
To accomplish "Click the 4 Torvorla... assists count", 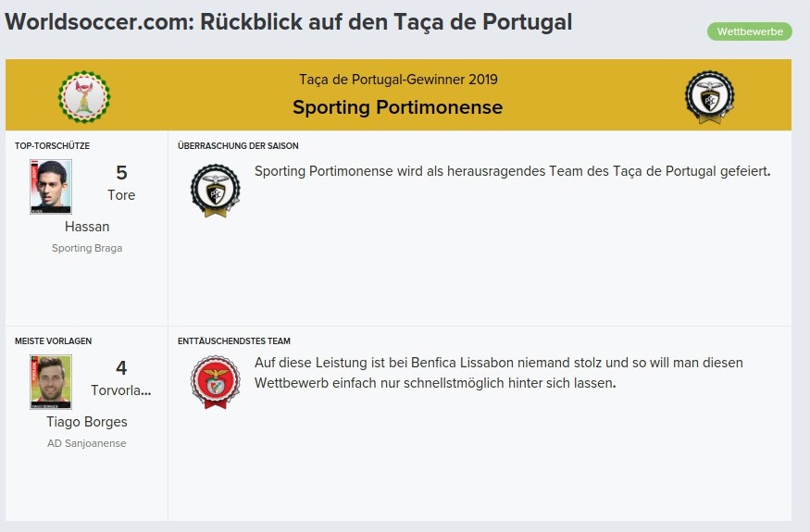I will 121,378.
